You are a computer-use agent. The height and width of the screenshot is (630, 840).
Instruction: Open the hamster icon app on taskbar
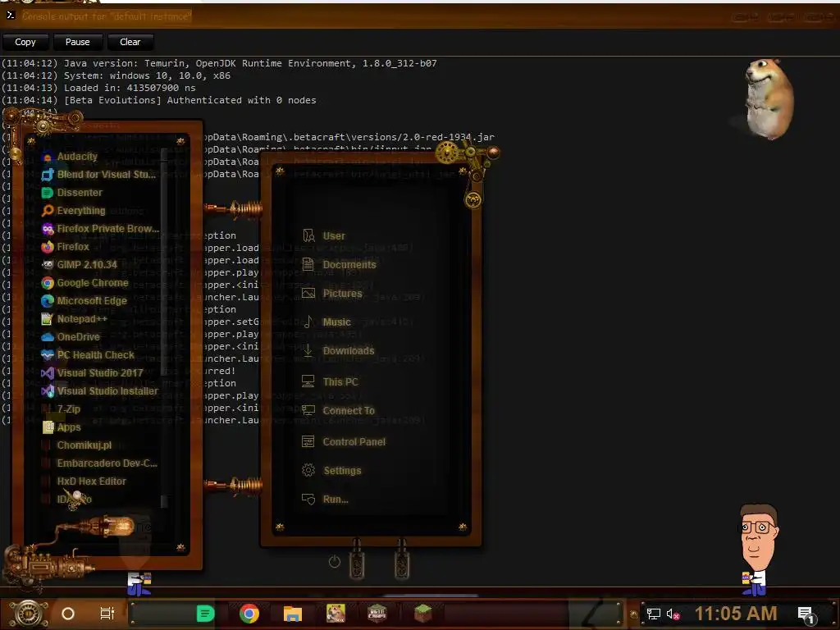[336, 613]
